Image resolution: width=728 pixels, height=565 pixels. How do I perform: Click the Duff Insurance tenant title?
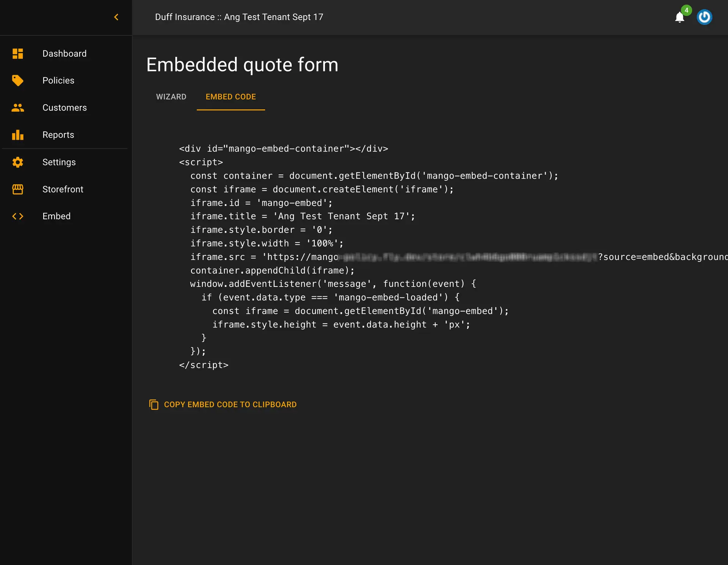(239, 17)
